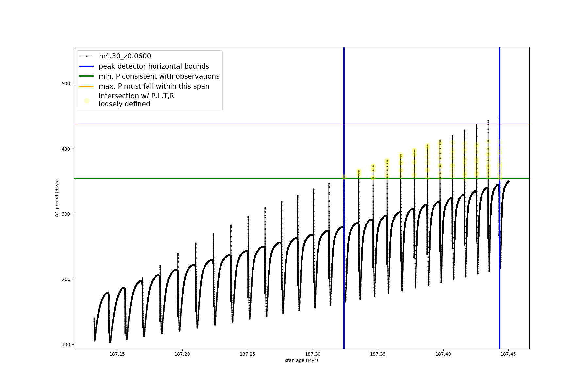This screenshot has width=588, height=392.
Task: Click the black line marker beside m4.30_z0.0600
Action: point(87,56)
